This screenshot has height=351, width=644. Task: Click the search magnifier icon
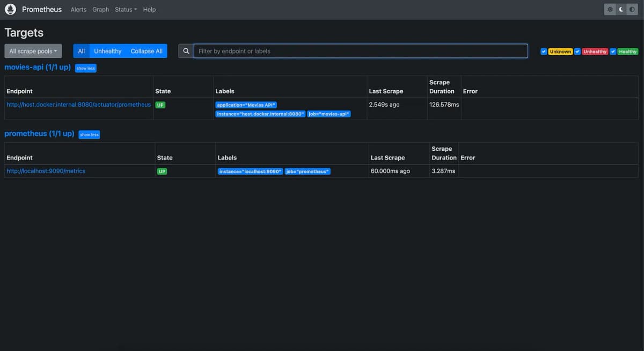186,51
